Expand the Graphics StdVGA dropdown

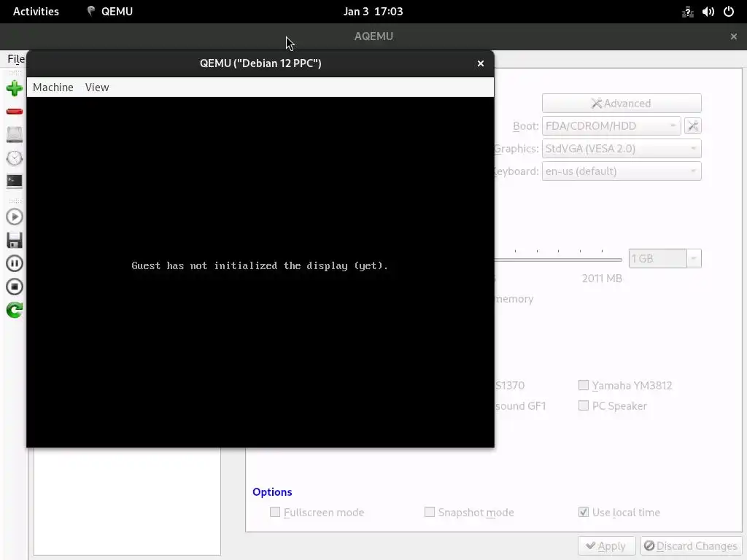tap(622, 149)
